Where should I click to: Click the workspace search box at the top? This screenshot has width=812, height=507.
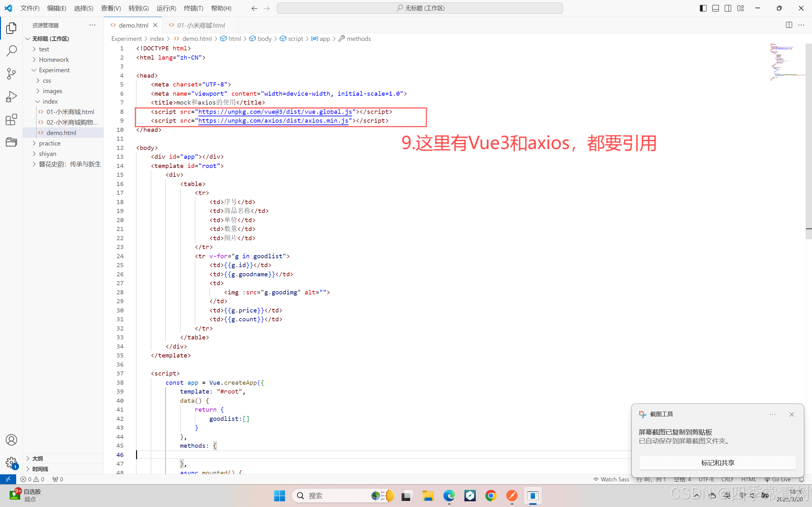(419, 8)
